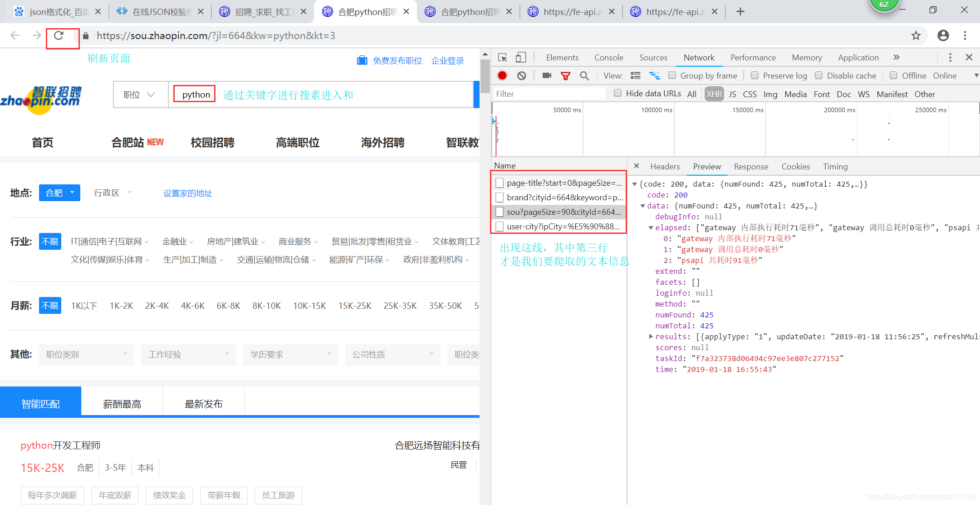Viewport: 980px width, 505px height.
Task: Click the Zhaopin logo
Action: pos(41,99)
